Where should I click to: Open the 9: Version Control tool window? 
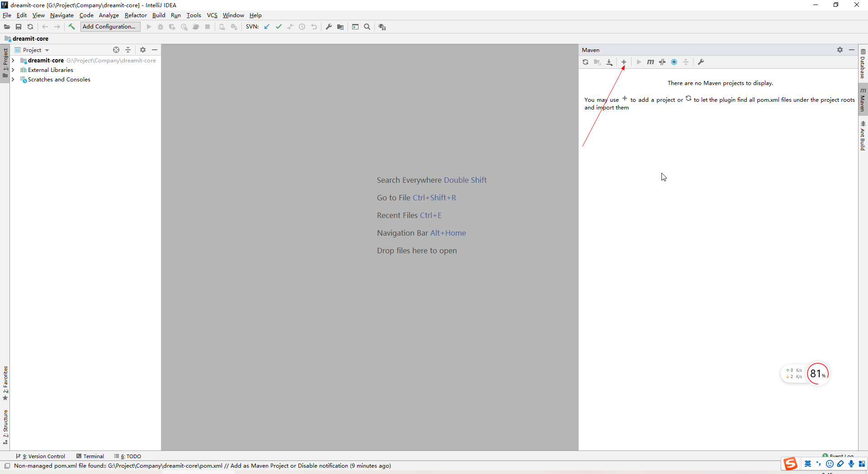tap(41, 456)
